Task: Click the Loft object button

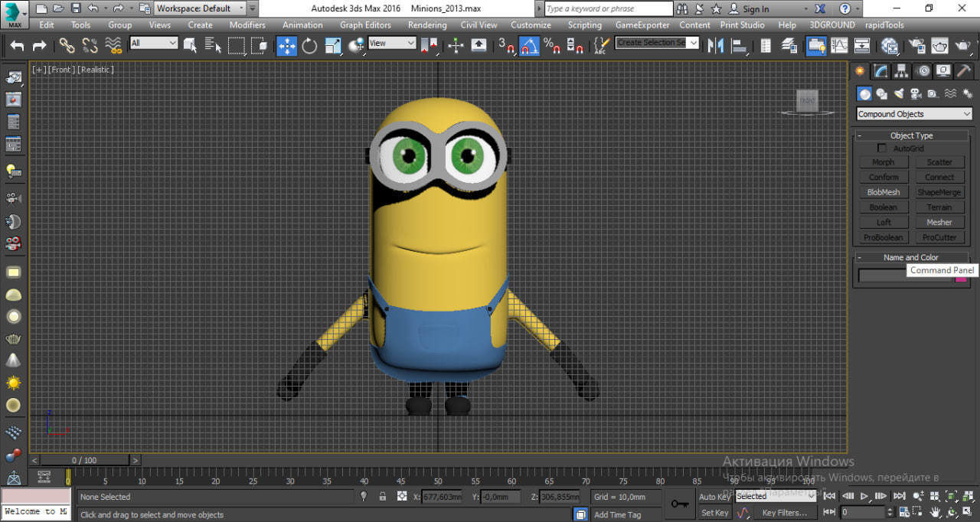Action: tap(883, 223)
